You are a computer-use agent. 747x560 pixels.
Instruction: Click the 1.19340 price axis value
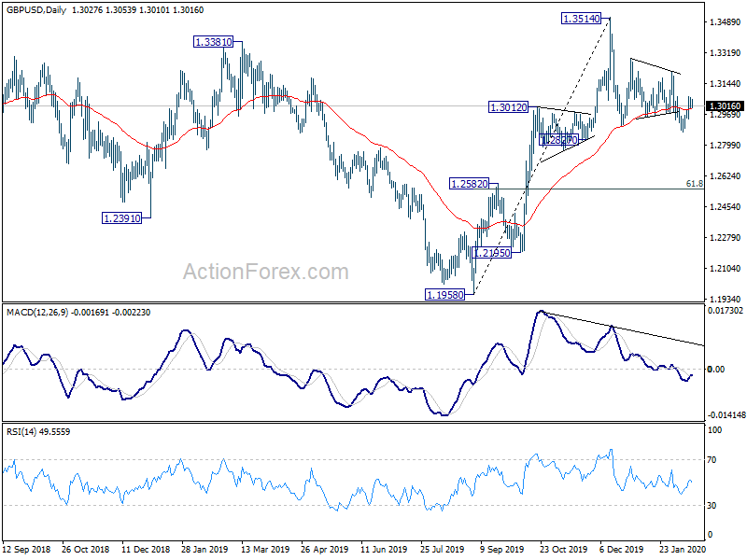726,299
